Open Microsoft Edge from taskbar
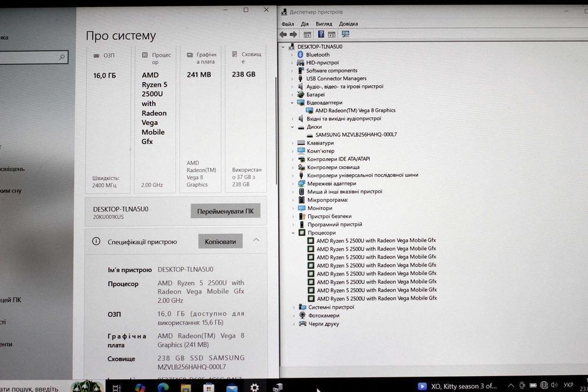The height and width of the screenshot is (392, 588). click(163, 387)
